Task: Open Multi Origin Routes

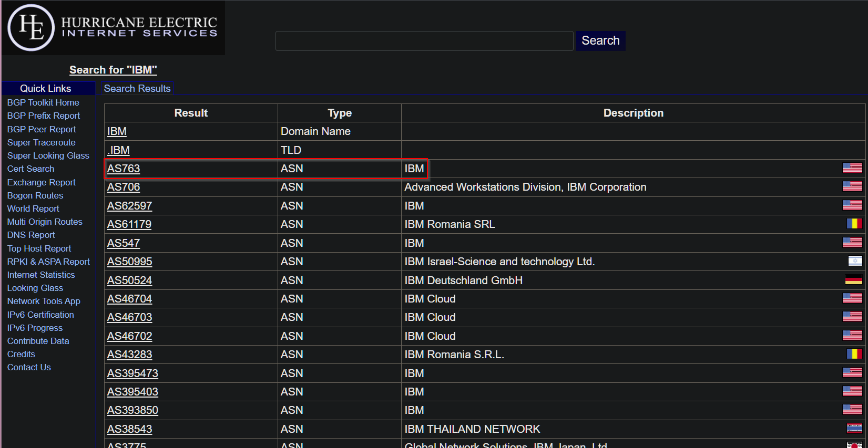Action: tap(45, 222)
